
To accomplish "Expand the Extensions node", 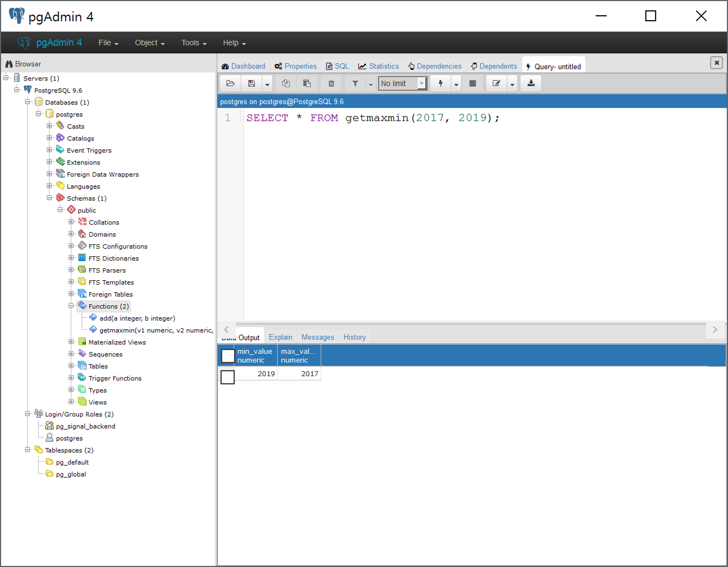I will (x=49, y=162).
